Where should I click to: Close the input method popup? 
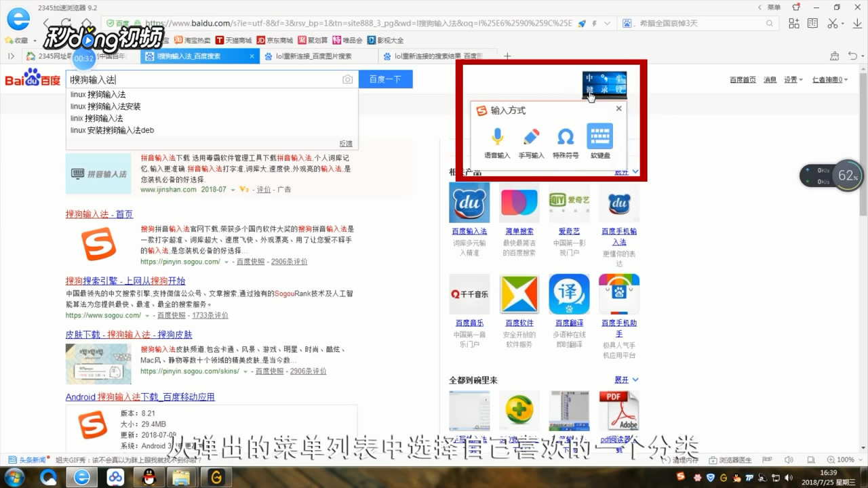point(618,108)
